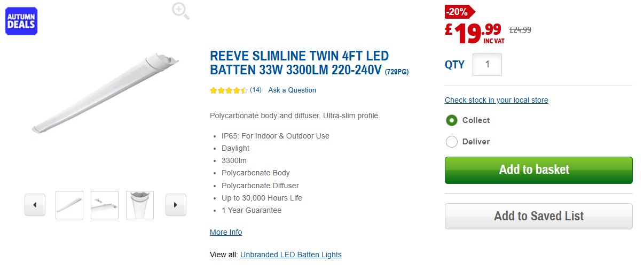Click the -20% discount tag
Viewport: 644px width, 277px height.
(459, 11)
